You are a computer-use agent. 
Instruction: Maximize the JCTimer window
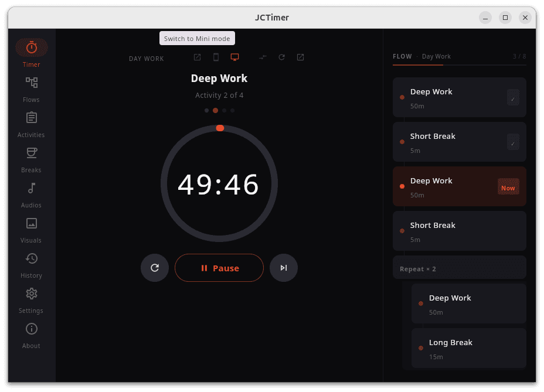(x=505, y=18)
